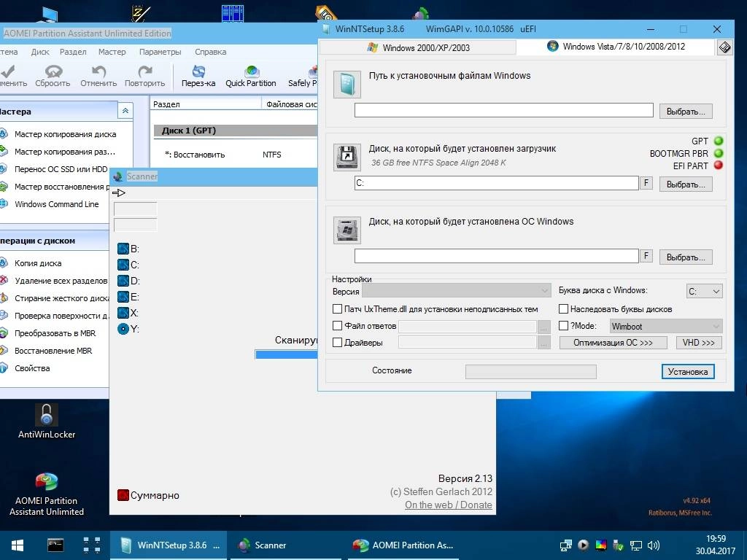Select the *: Восстановить NTFS partition row
The image size is (747, 560).
pos(236,155)
